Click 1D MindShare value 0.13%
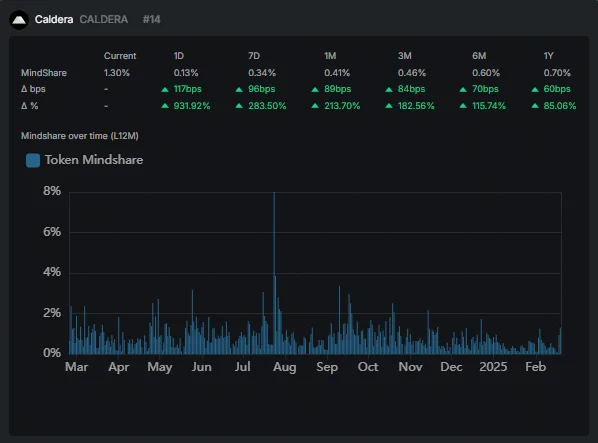 [x=186, y=73]
